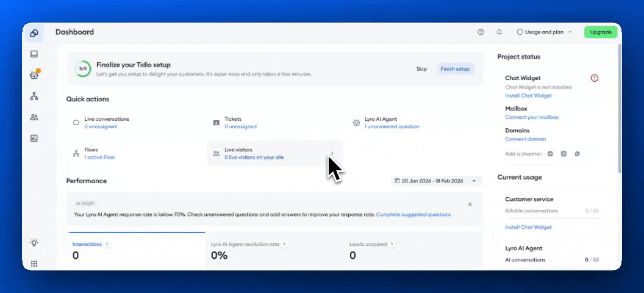Open 0 unassigned under Tickets
Viewport: 644px width, 293px height.
241,126
